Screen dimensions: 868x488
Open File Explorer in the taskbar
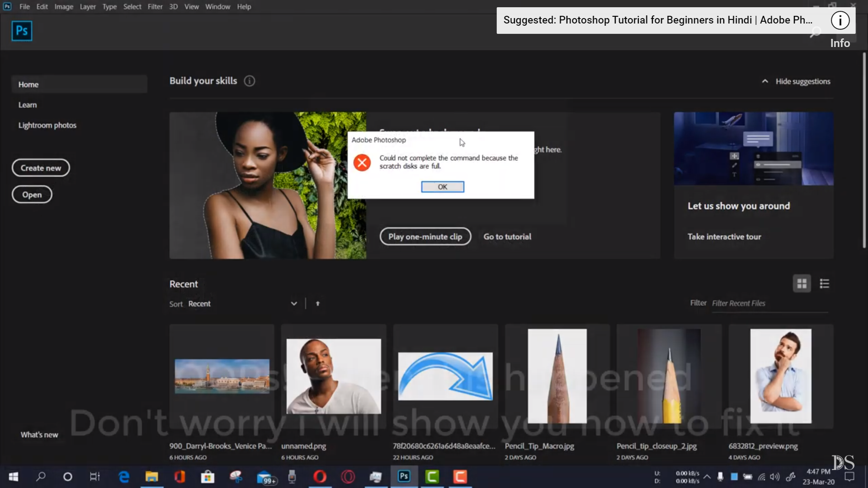point(151,477)
